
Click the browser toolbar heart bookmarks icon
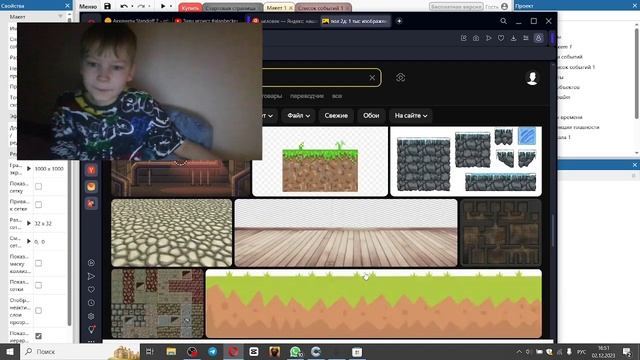click(x=501, y=38)
